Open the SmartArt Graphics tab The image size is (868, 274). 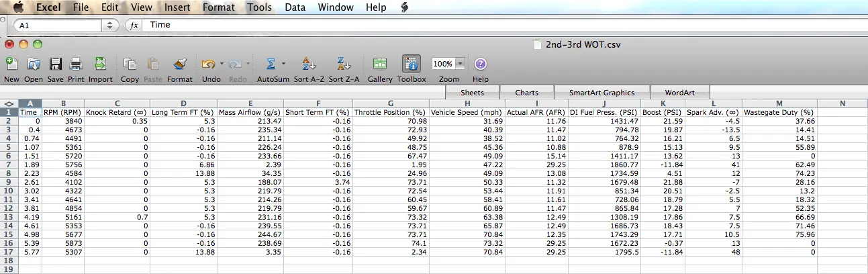click(603, 93)
